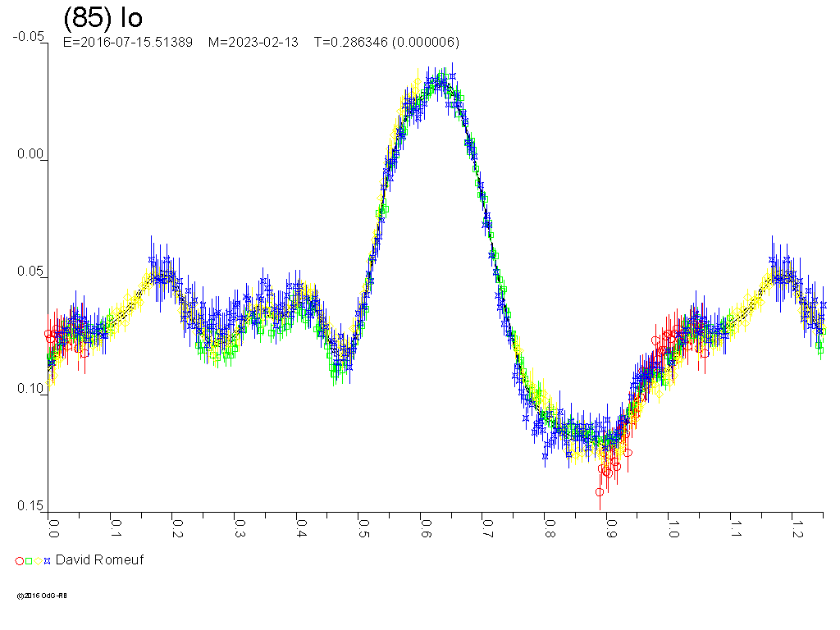Click the y-axis label 0.05

[30, 271]
